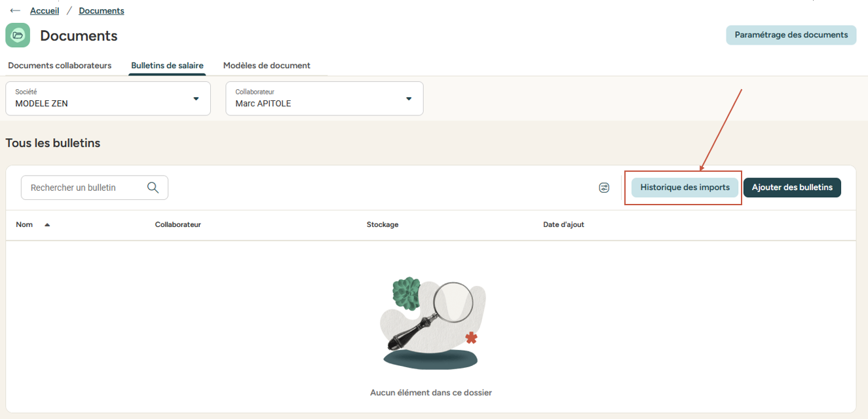Switch to Documents collaborateurs tab

coord(60,66)
